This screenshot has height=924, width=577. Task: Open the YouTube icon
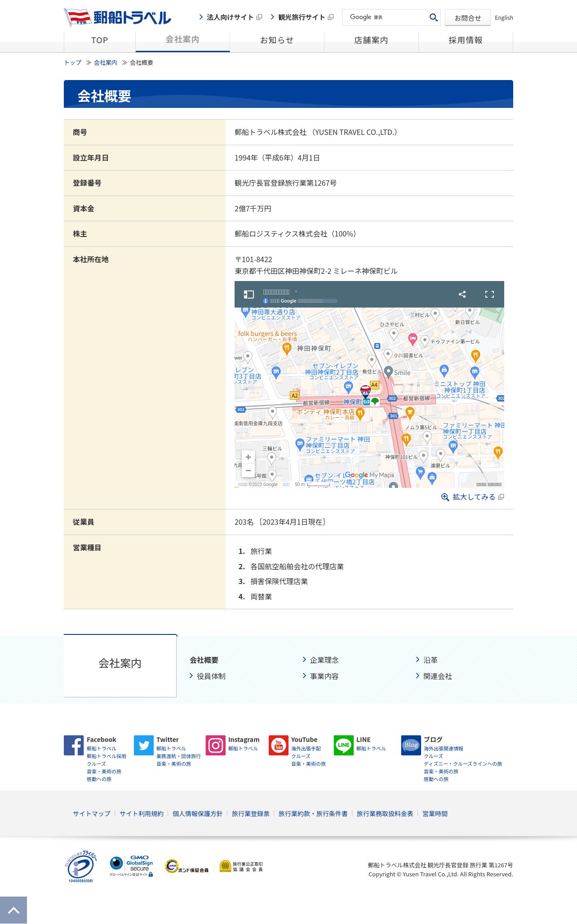[x=279, y=745]
